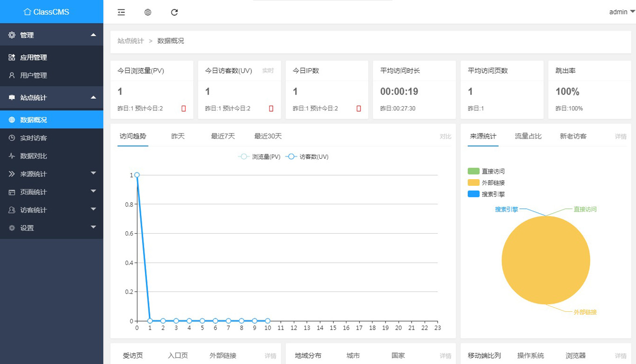Click the refresh icon in top bar

point(174,12)
